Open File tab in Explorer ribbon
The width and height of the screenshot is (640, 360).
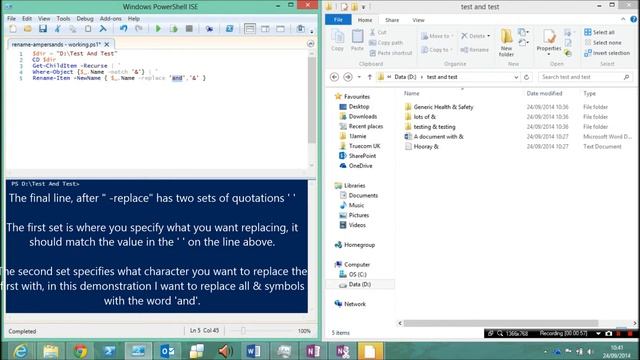(338, 20)
